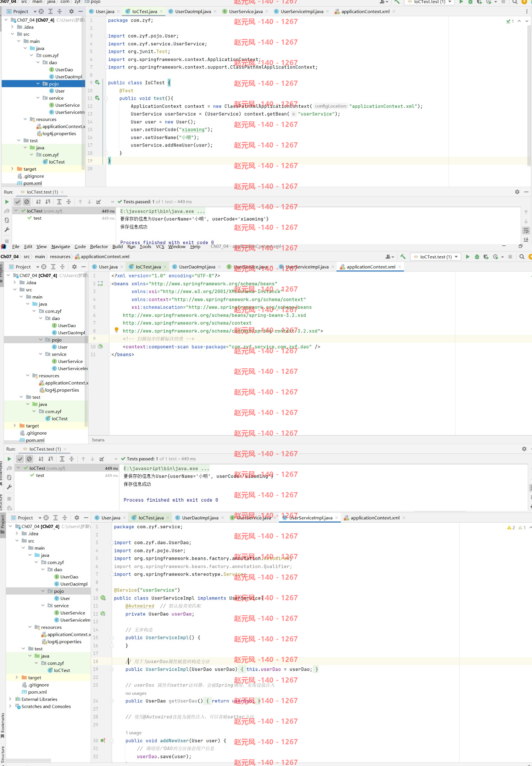Collapse all tree nodes in applicationContext.xml window's Project panel
Screen dimensions: 532x766
pyautogui.click(x=62, y=267)
